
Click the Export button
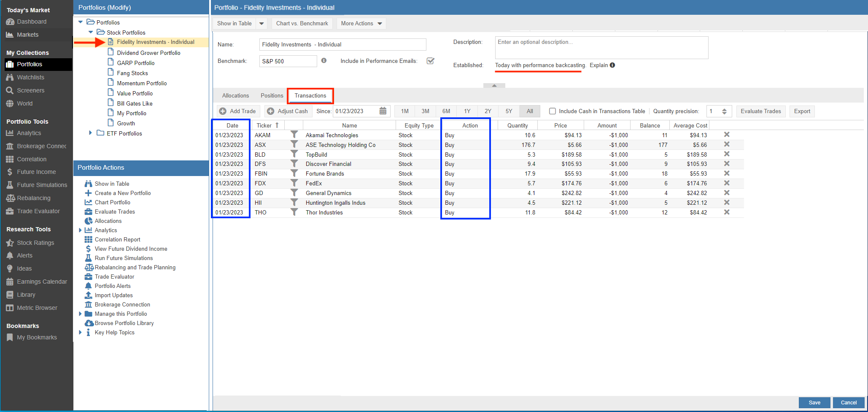coord(802,111)
